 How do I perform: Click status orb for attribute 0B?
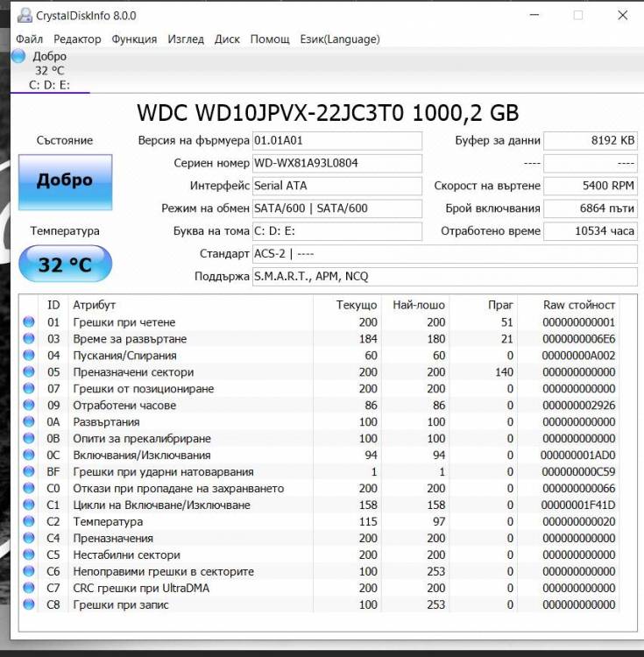click(x=29, y=438)
